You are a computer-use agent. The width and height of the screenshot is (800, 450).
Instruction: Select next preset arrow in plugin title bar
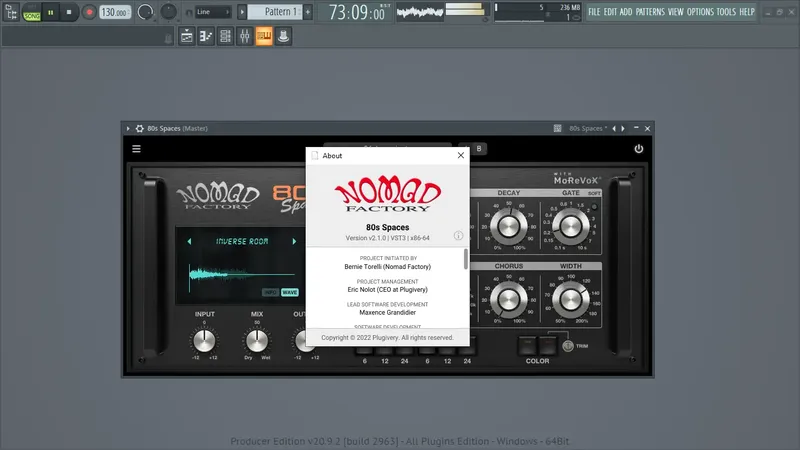623,129
